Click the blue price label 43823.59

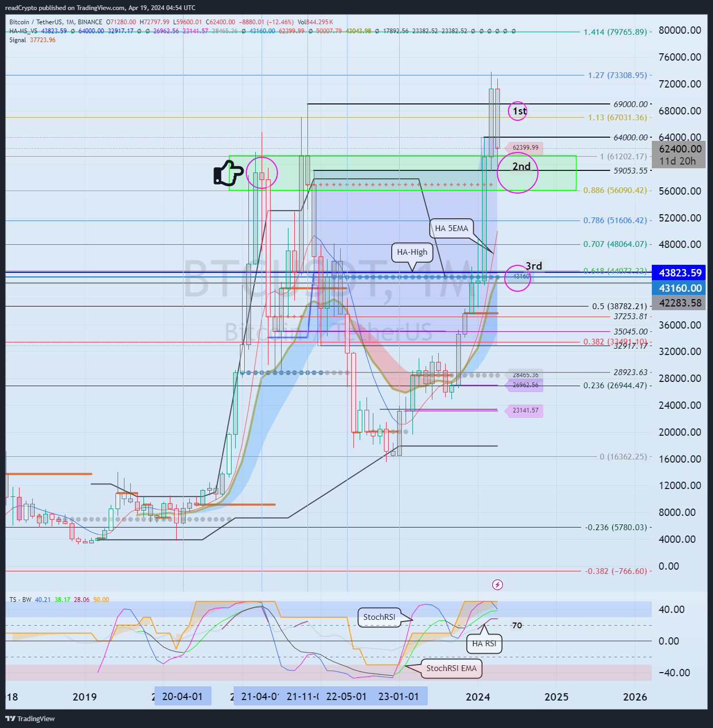680,273
